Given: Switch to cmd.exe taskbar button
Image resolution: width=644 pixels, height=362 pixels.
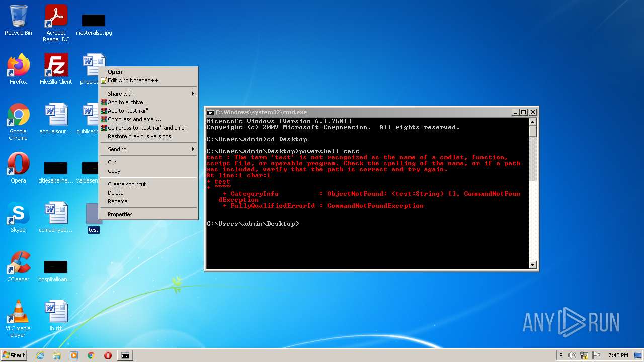Looking at the screenshot, I should pos(125,355).
